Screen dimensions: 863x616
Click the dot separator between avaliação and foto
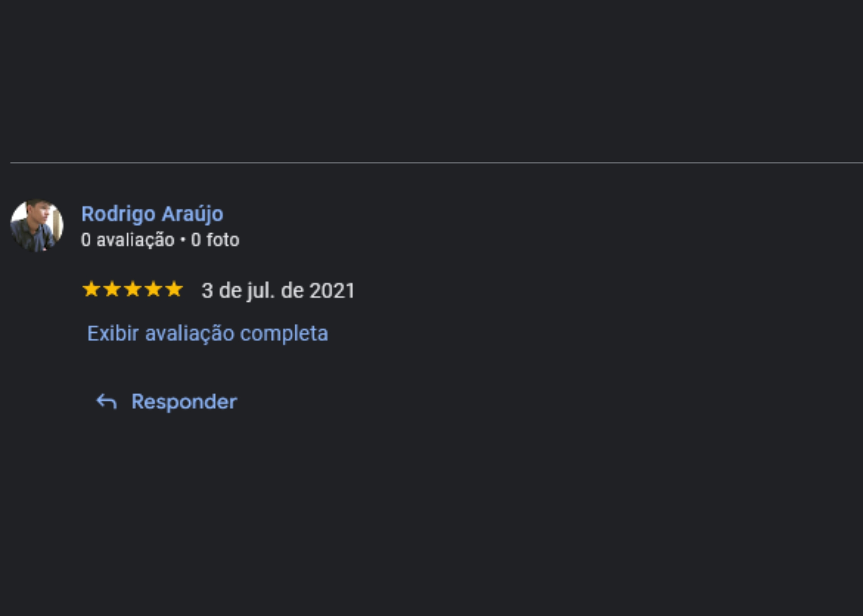[x=183, y=240]
